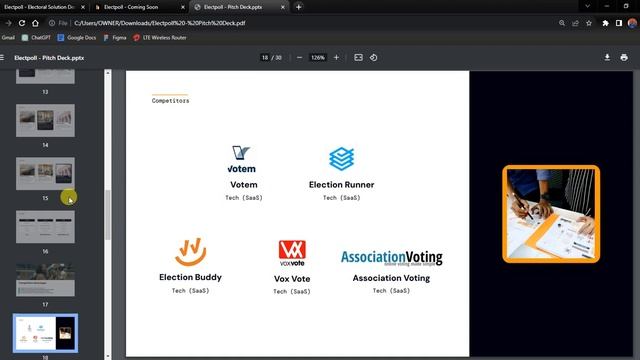Open the ChatGPT bookmark
Screen dimensions: 640x360
37,38
